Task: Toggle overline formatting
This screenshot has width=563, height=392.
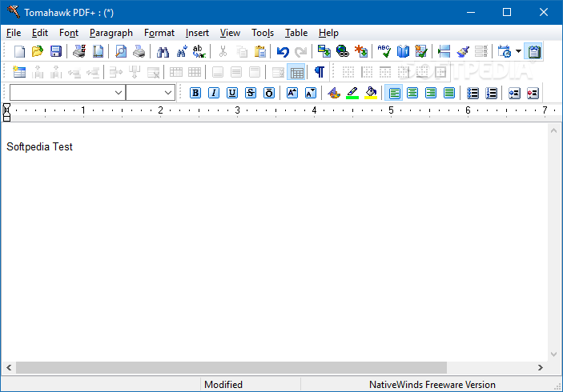Action: click(269, 93)
